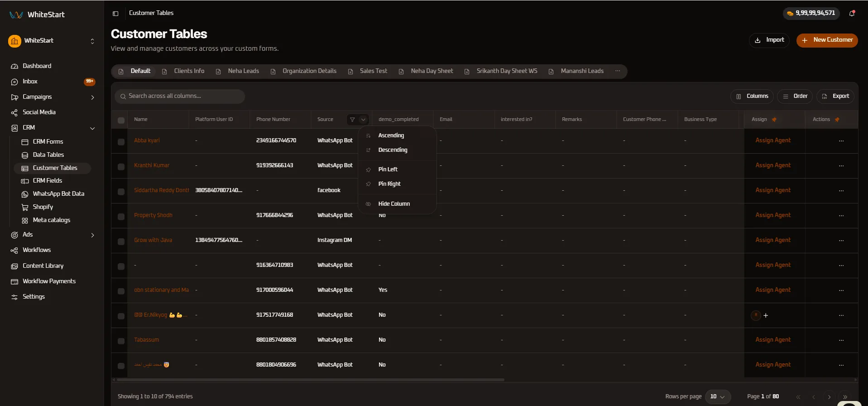
Task: Click the Source column filter icon
Action: click(x=352, y=120)
